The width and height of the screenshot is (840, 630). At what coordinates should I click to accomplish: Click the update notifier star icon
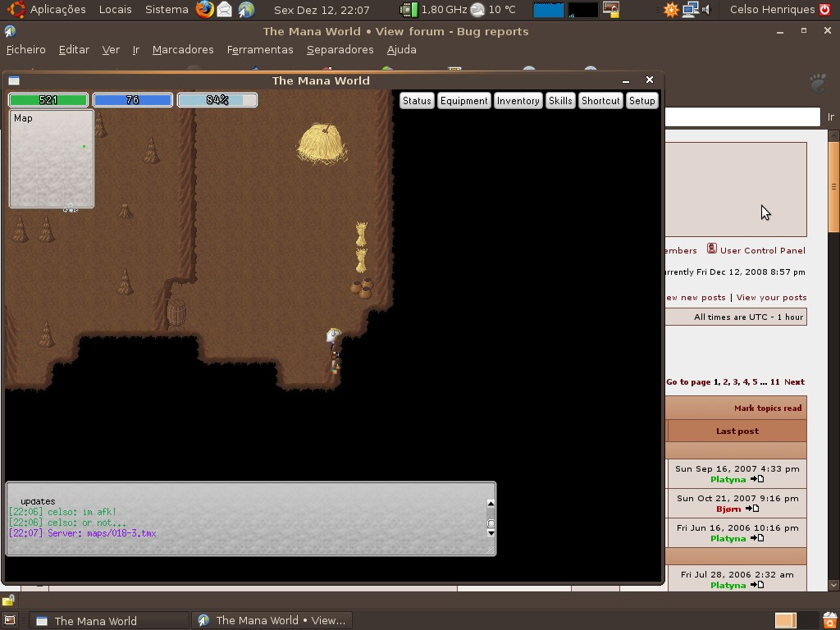click(671, 9)
